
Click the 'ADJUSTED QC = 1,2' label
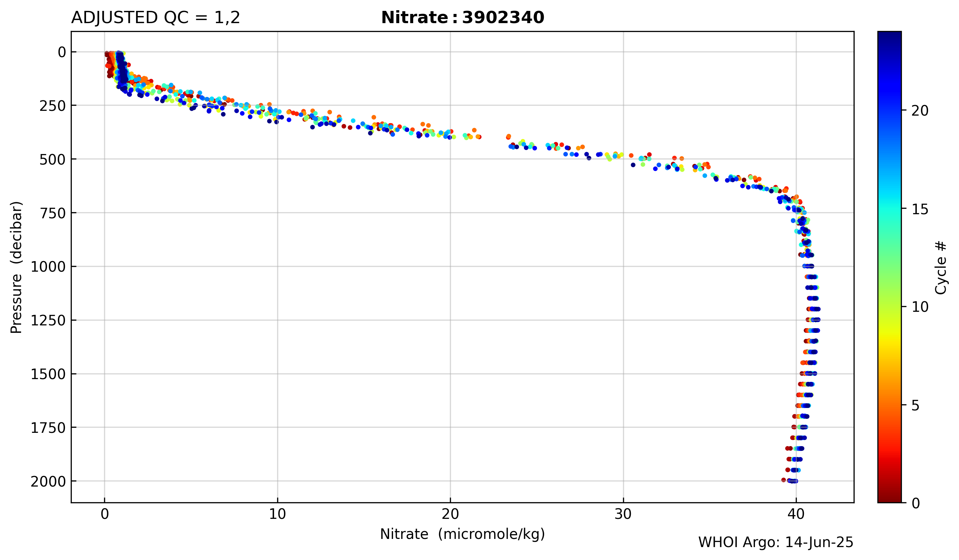coord(156,17)
